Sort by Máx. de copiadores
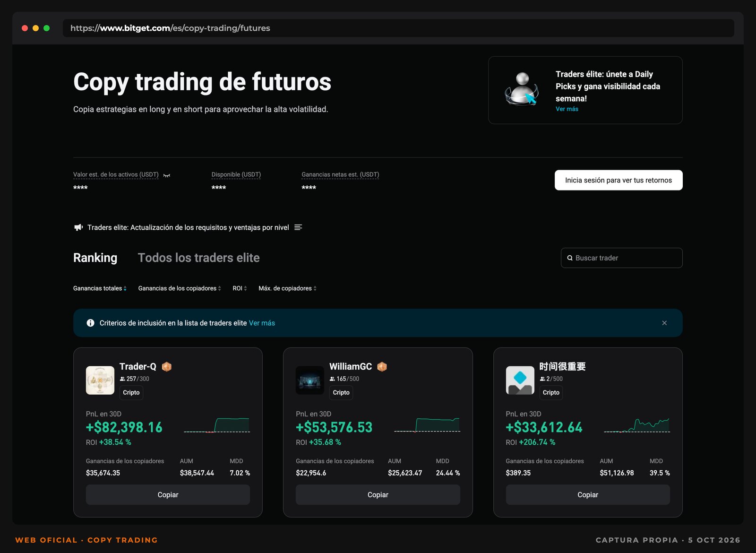 [x=287, y=288]
